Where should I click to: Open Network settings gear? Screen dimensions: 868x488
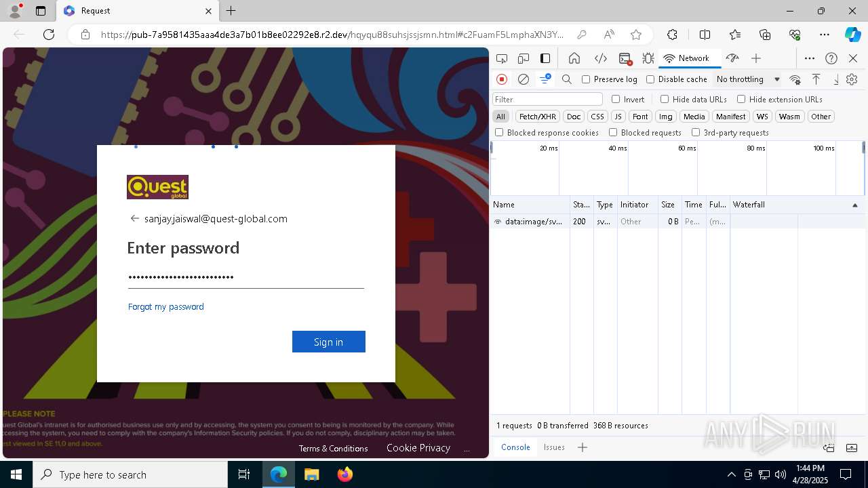[852, 79]
